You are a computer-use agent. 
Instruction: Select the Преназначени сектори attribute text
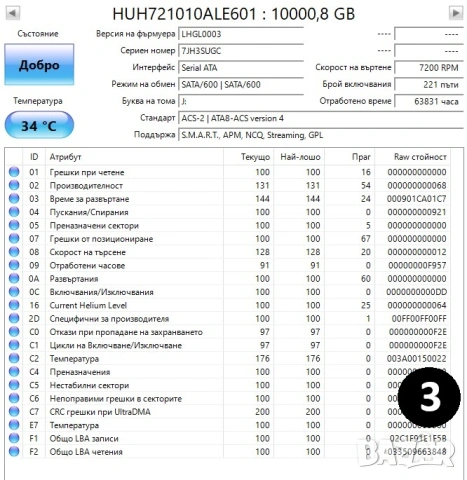[x=94, y=226]
